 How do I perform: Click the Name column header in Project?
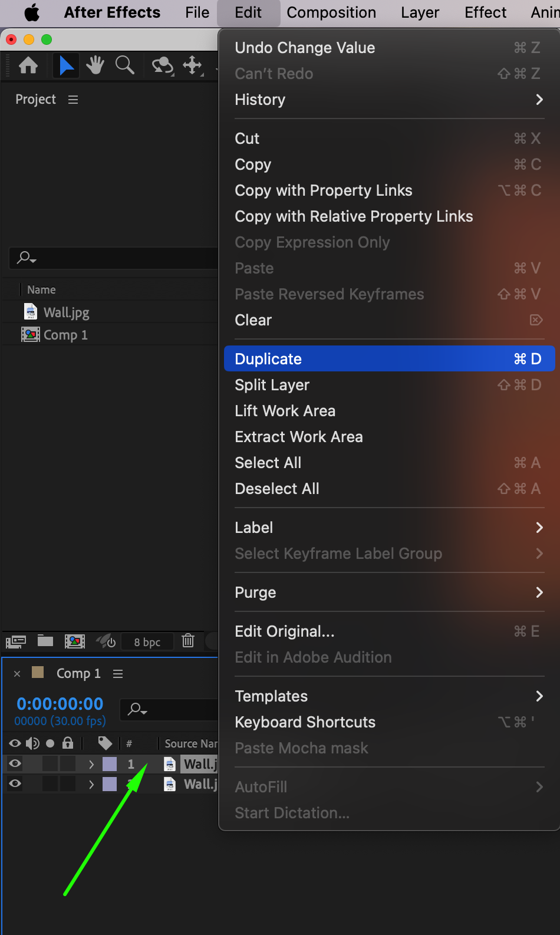coord(41,289)
